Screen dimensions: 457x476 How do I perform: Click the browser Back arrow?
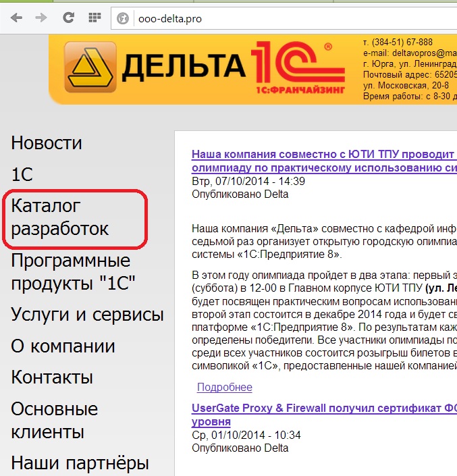[16, 18]
